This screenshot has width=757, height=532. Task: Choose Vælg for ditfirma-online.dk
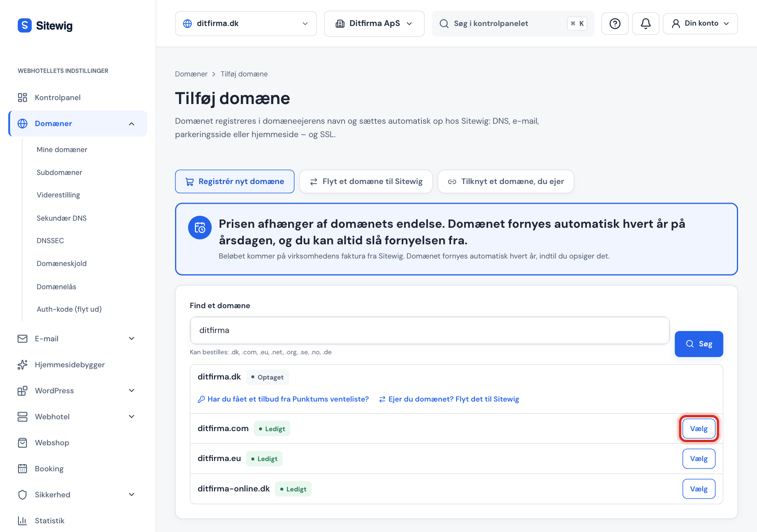pos(699,489)
